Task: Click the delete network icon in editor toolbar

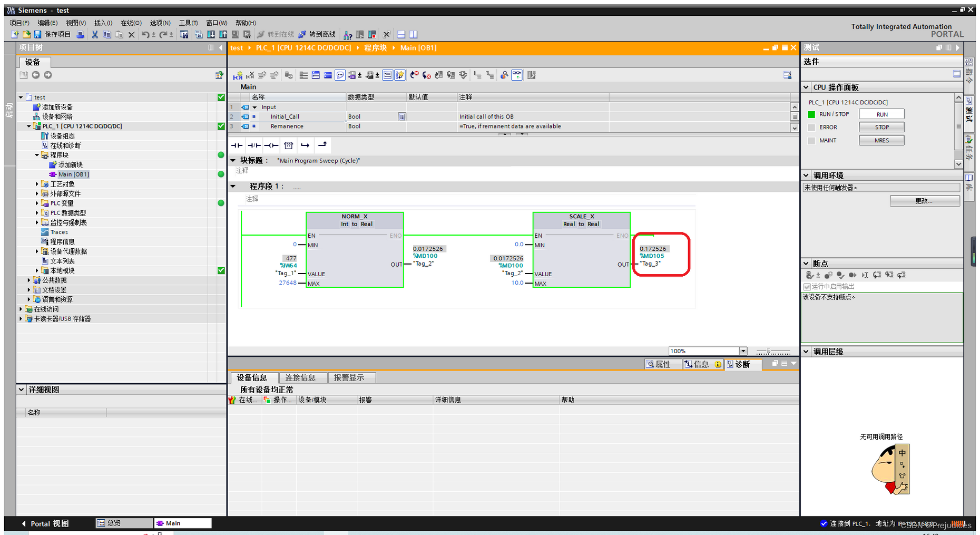Action: (x=250, y=75)
